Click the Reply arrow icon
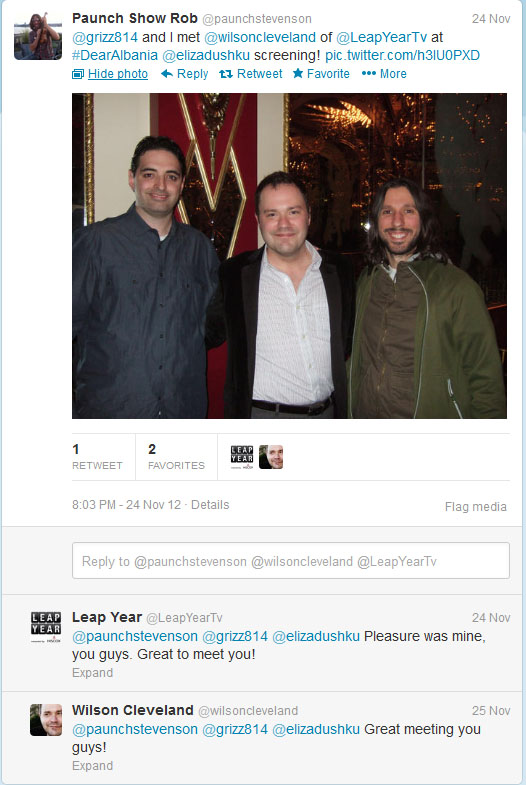 click(x=167, y=74)
